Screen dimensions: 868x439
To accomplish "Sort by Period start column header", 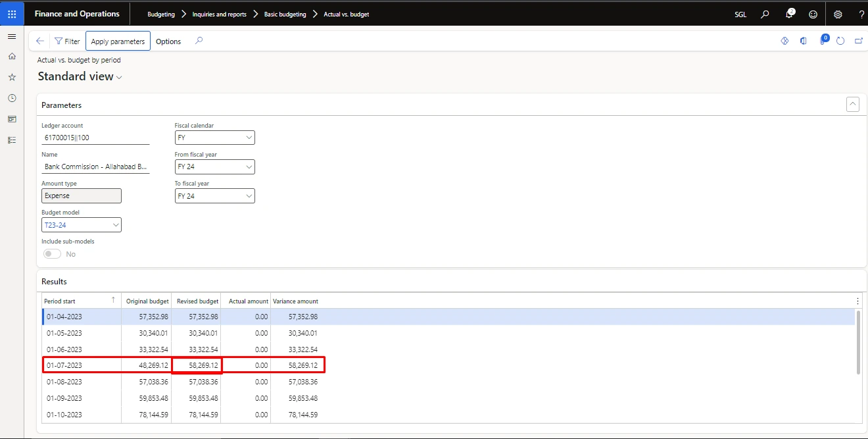I will coord(82,301).
